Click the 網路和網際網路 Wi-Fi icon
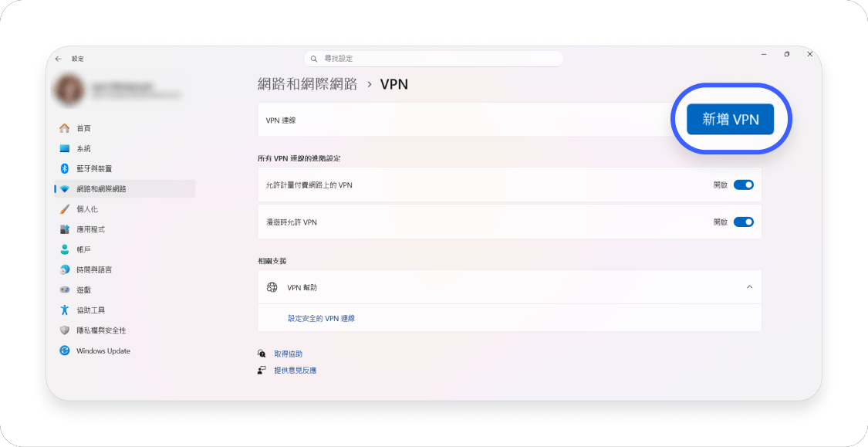Screen dimensions: 868x447 pos(65,189)
